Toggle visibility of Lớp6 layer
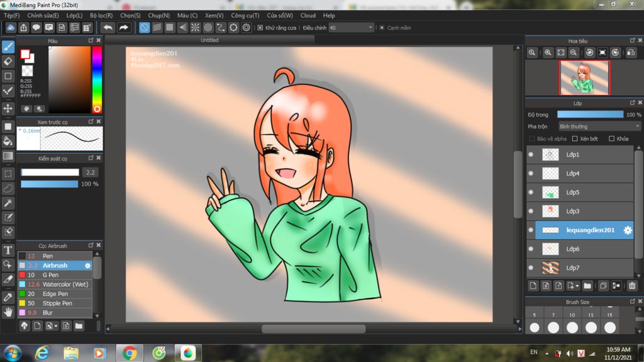Viewport: 644px width, 362px height. [x=531, y=249]
